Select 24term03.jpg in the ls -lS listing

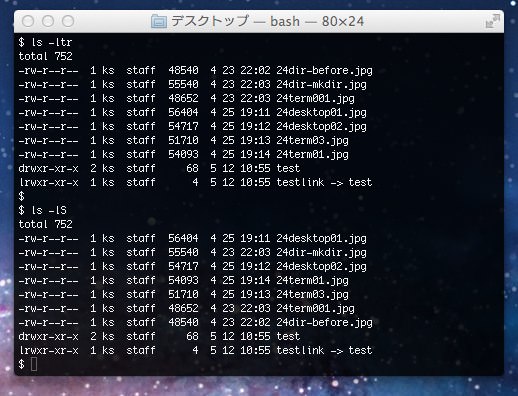pos(312,295)
